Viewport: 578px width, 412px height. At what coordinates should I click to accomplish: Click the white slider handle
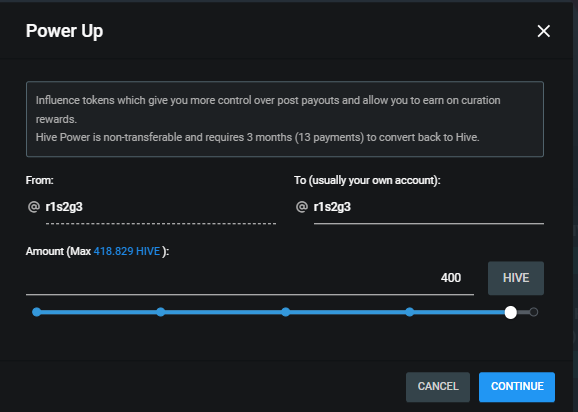(511, 313)
